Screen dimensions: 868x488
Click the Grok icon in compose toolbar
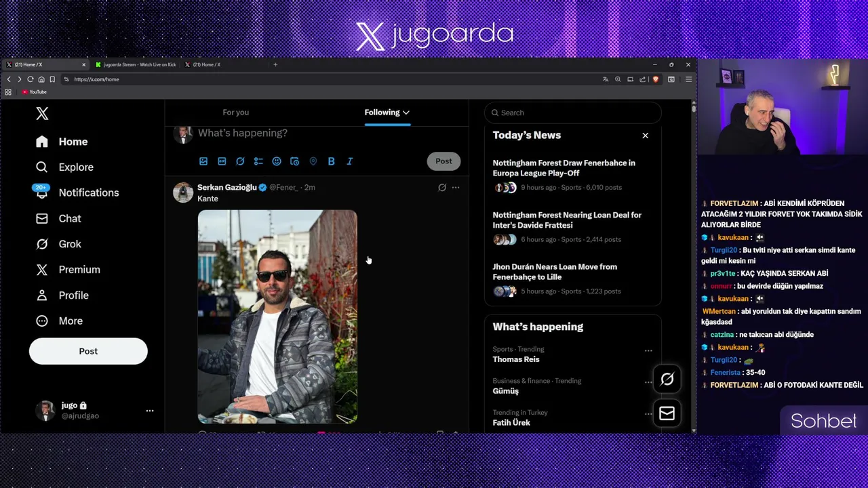[240, 161]
